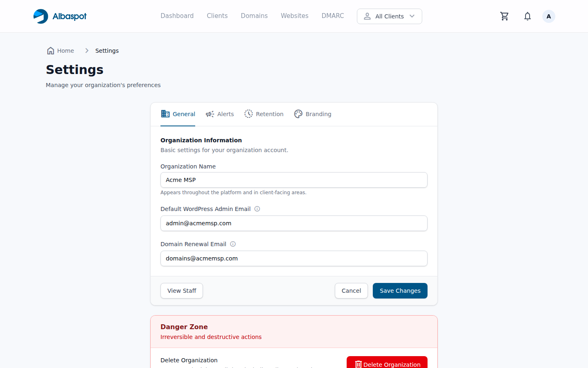The image size is (588, 368).
Task: Open the shopping cart icon
Action: point(504,16)
